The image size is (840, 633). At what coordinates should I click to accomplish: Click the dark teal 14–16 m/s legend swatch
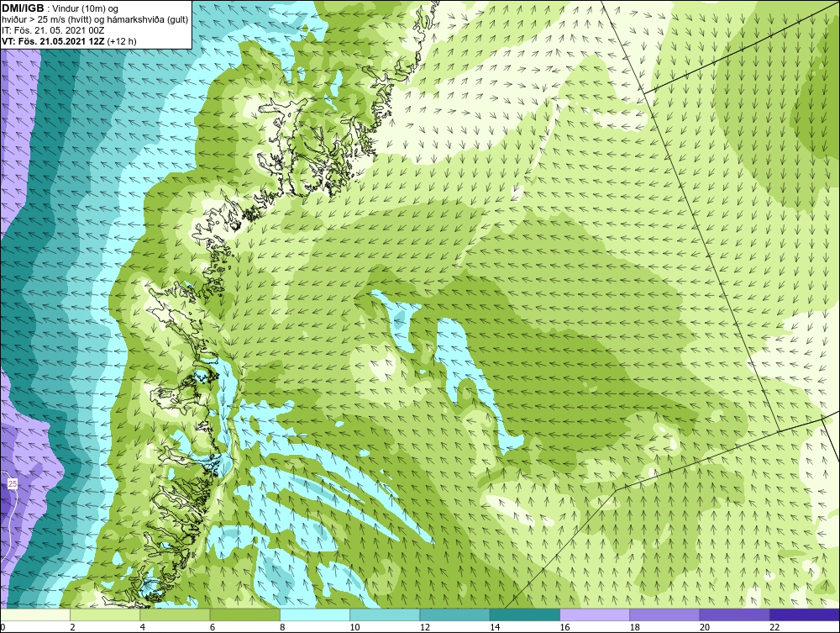click(524, 615)
